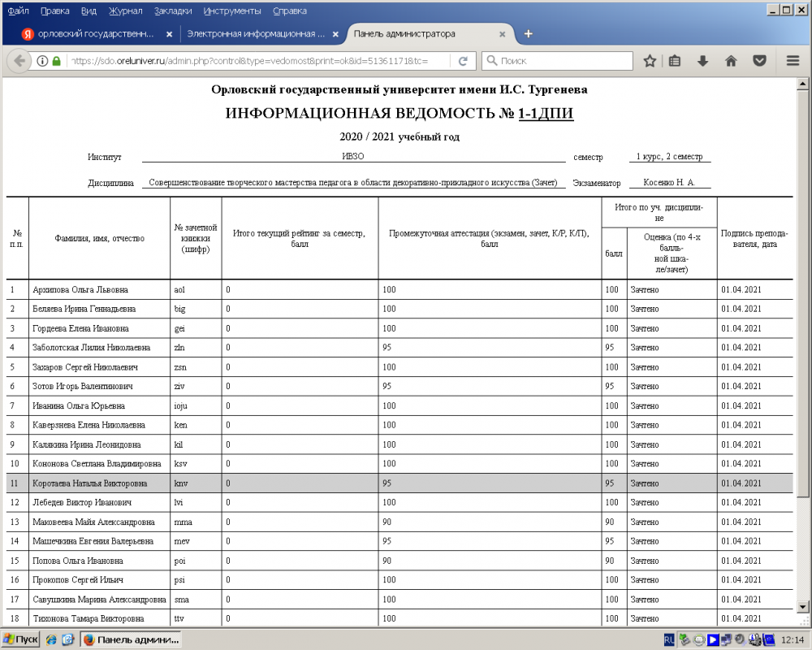This screenshot has height=650, width=812.
Task: Reload the page with the refresh icon
Action: click(x=463, y=61)
